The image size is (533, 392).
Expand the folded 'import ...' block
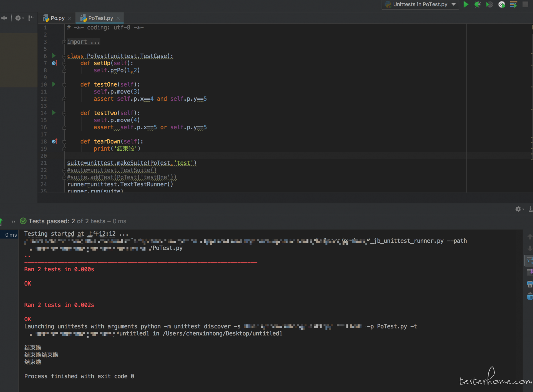tap(64, 42)
